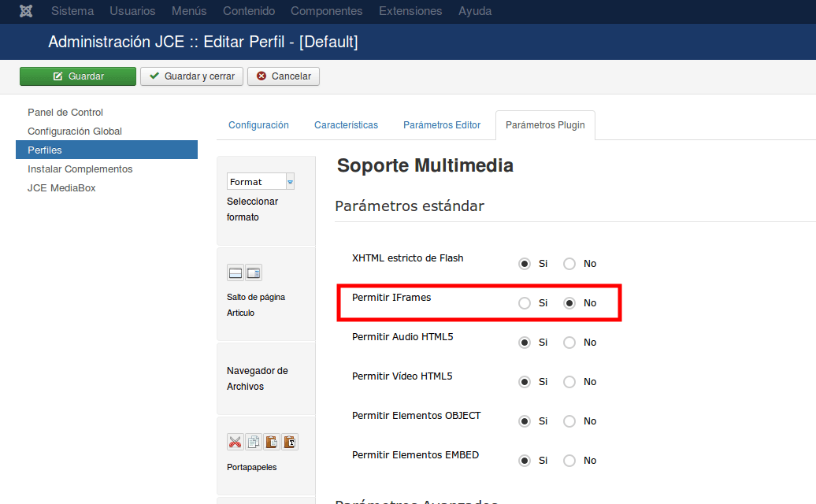Open JCE MediaBox in sidebar
The image size is (816, 504).
point(61,187)
